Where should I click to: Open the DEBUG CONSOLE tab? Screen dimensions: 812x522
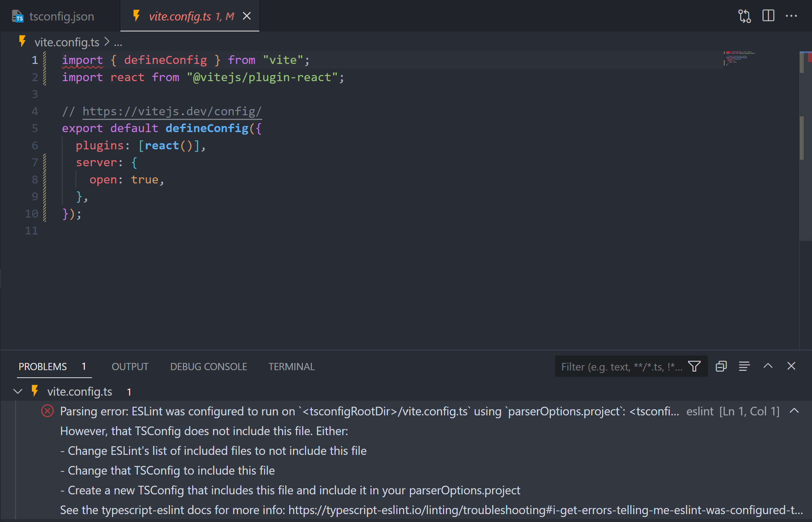pyautogui.click(x=208, y=367)
